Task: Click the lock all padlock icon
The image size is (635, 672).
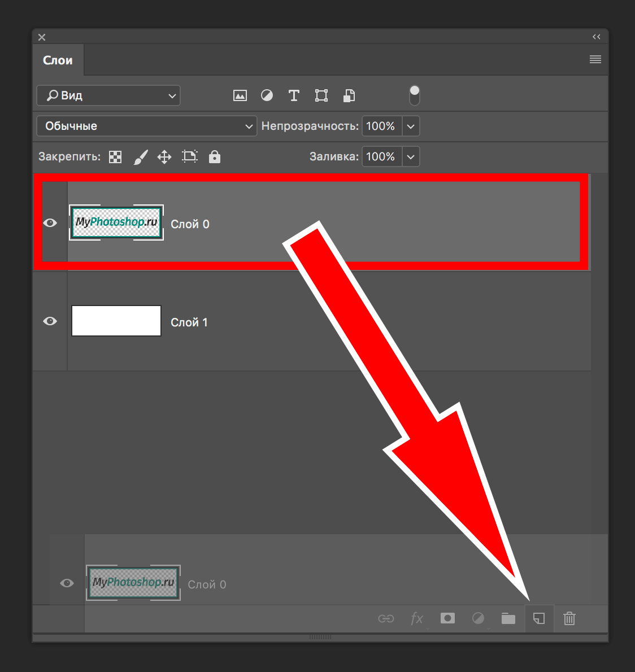Action: [215, 157]
